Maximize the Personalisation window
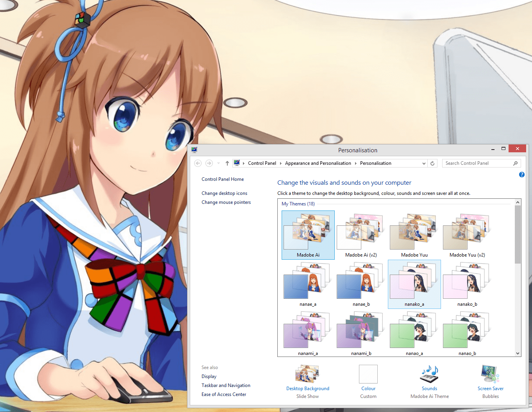532x412 pixels. (x=503, y=149)
